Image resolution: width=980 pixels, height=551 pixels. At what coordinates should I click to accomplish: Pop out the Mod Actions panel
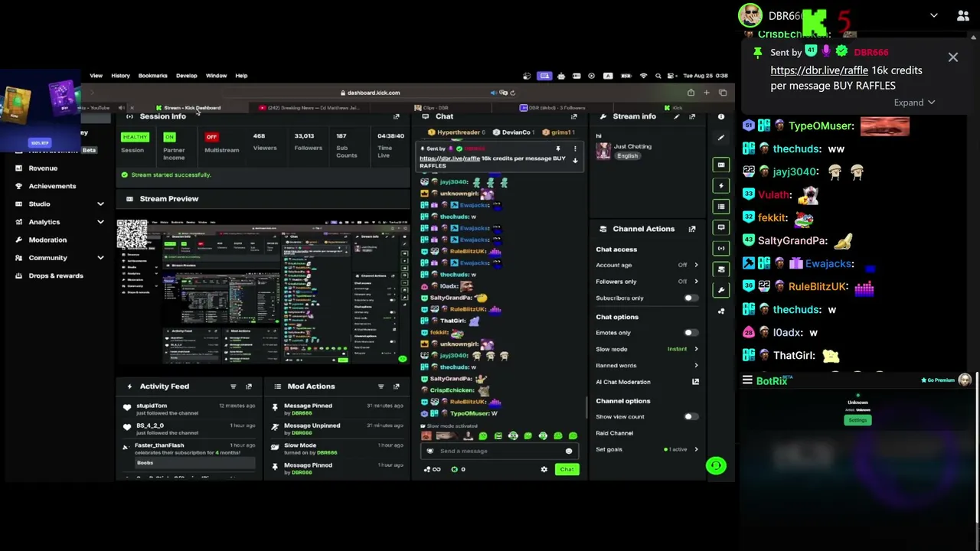coord(396,386)
